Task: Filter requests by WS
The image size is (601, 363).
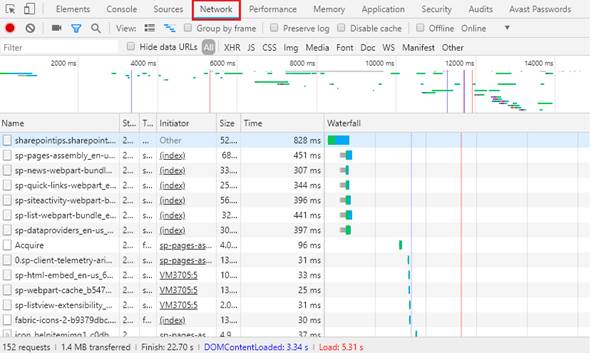Action: click(388, 48)
